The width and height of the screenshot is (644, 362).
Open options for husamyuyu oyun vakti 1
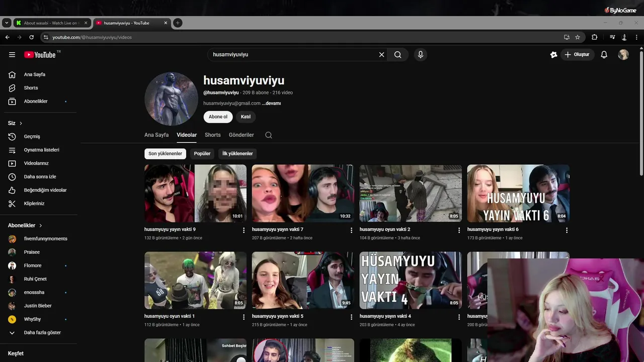(x=244, y=317)
